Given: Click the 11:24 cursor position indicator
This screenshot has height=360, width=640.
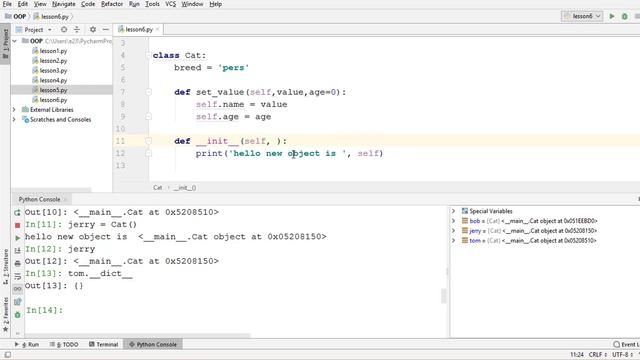Looking at the screenshot, I should point(577,355).
